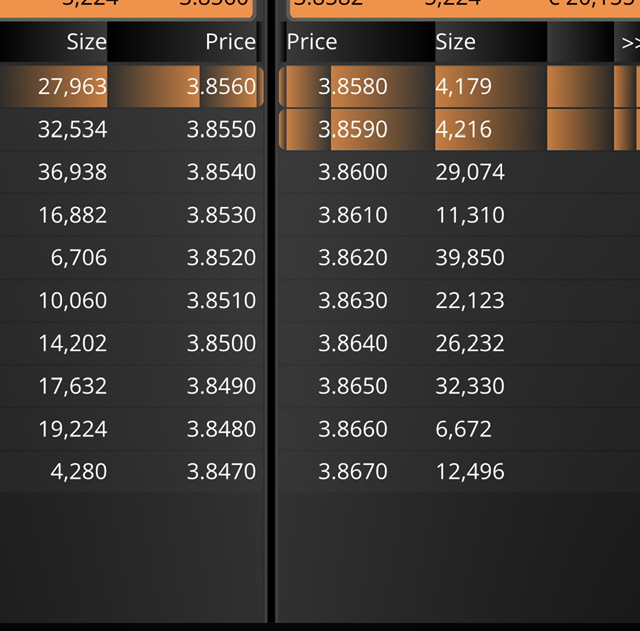Click the ask-side Size column header

pos(456,42)
